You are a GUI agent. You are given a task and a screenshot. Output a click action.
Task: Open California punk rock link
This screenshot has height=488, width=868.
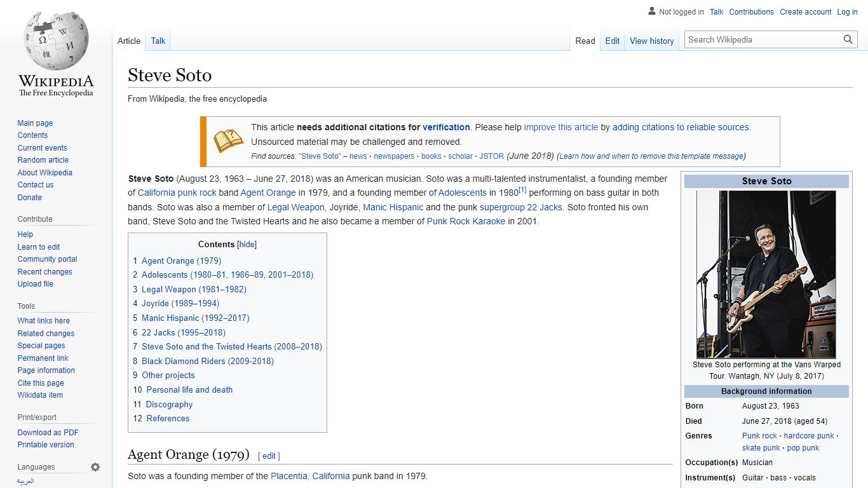coord(177,193)
